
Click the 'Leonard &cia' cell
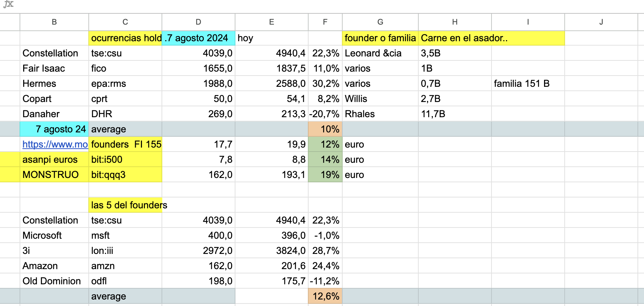380,53
